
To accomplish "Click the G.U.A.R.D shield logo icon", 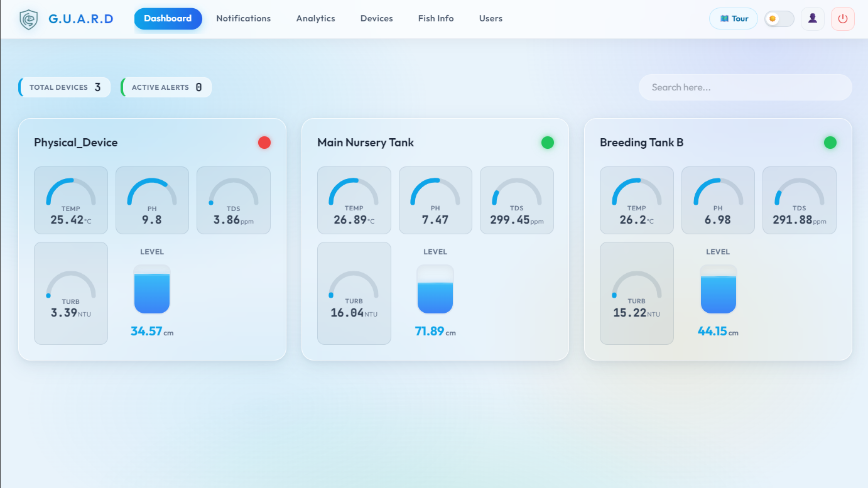I will pyautogui.click(x=29, y=19).
